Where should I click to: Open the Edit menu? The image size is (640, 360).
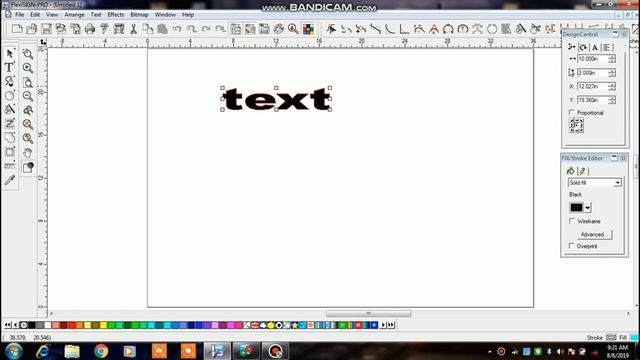click(x=35, y=15)
